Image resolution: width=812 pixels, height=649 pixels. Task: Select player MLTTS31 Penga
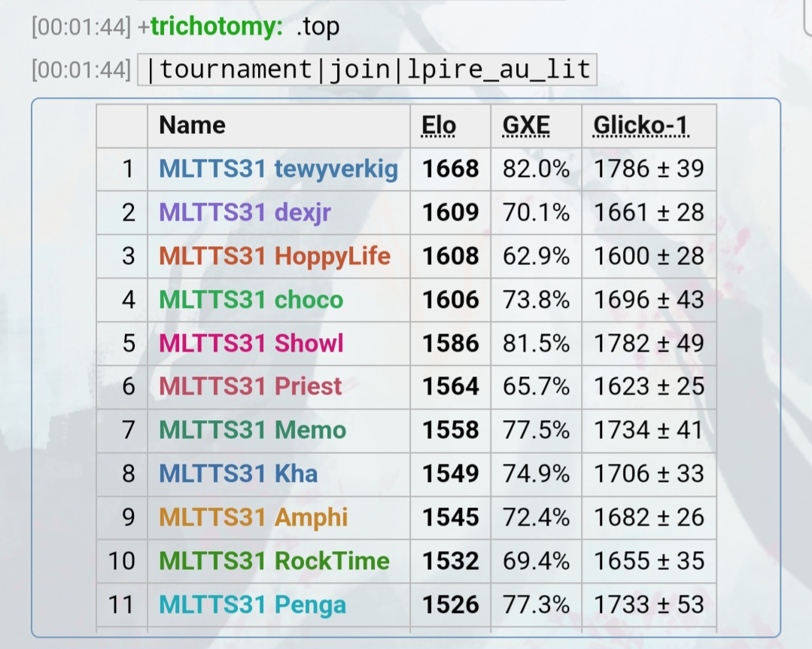point(252,605)
